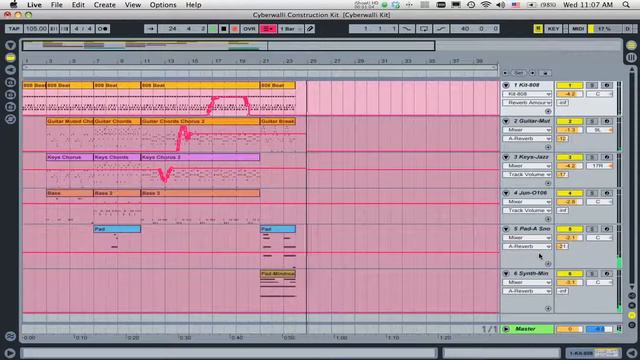Viewport: 640px width, 360px height.
Task: Click the Set locator button
Action: click(x=519, y=73)
